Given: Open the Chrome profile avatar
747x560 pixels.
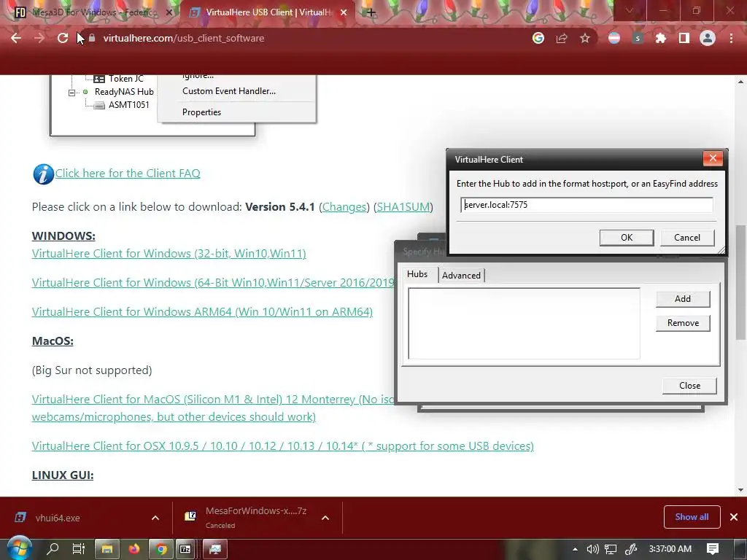Looking at the screenshot, I should (x=708, y=38).
